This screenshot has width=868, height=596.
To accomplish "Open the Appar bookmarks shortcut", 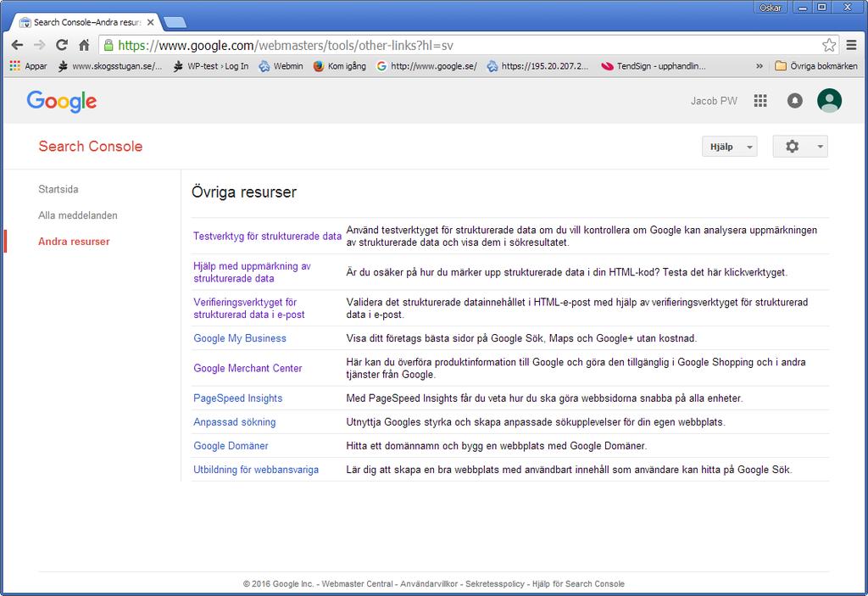I will tap(28, 66).
